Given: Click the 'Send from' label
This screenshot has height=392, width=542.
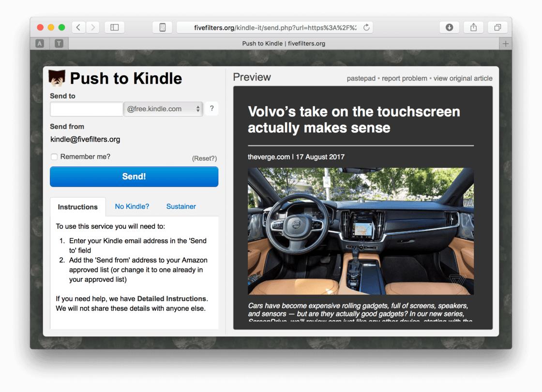Looking at the screenshot, I should [x=67, y=127].
